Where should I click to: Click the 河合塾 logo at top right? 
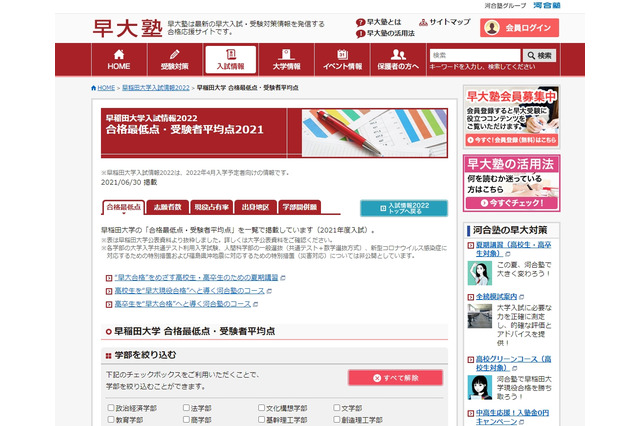(547, 5)
